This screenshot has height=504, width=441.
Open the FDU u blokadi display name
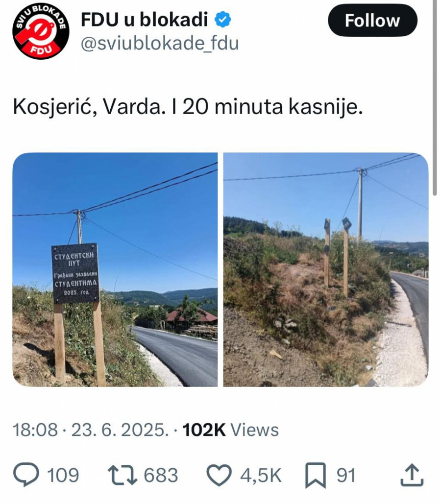[x=145, y=20]
